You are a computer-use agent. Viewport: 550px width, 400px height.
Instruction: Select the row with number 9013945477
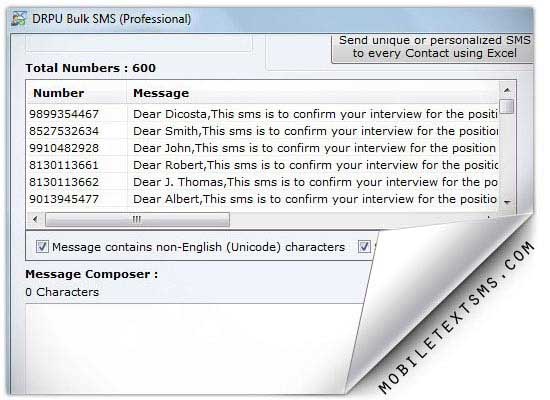(x=262, y=199)
